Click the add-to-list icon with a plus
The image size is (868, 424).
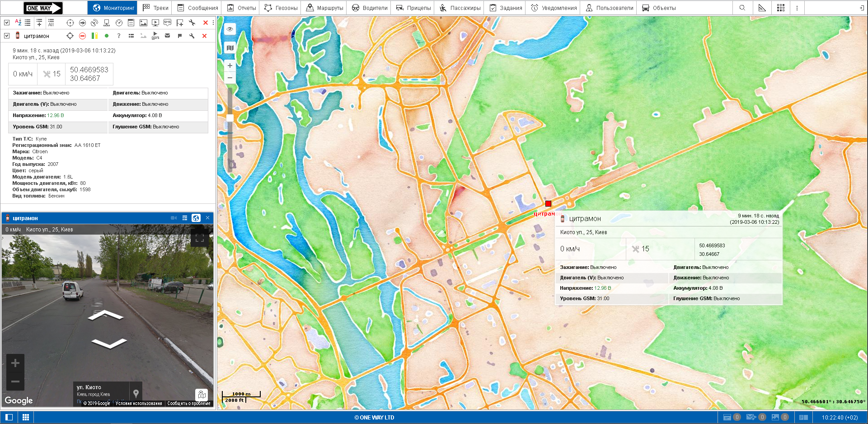point(39,23)
